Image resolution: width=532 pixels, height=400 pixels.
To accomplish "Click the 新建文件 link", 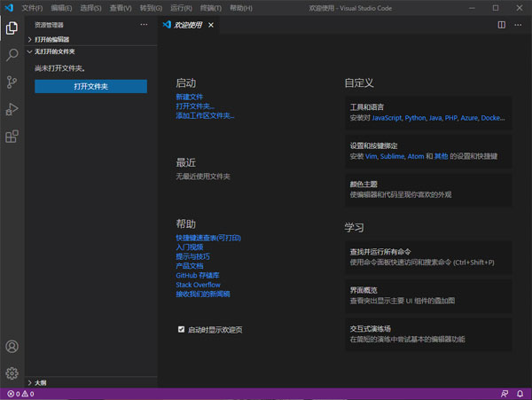I will 189,97.
